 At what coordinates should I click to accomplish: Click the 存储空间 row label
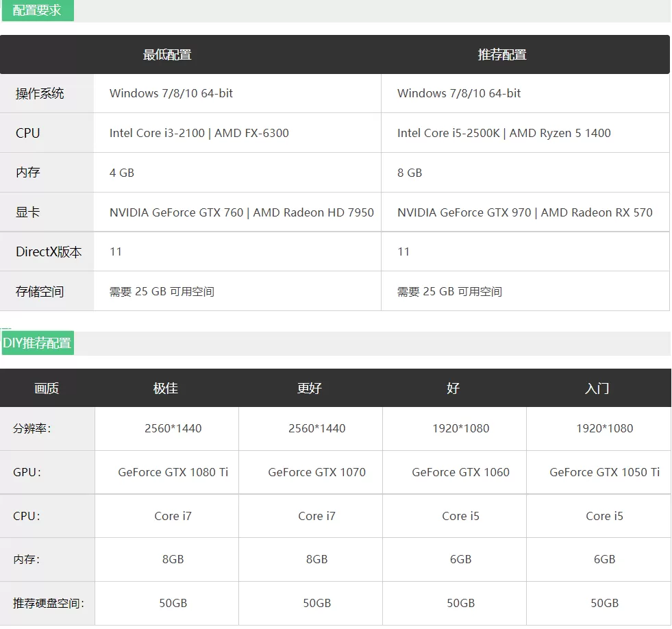(40, 292)
